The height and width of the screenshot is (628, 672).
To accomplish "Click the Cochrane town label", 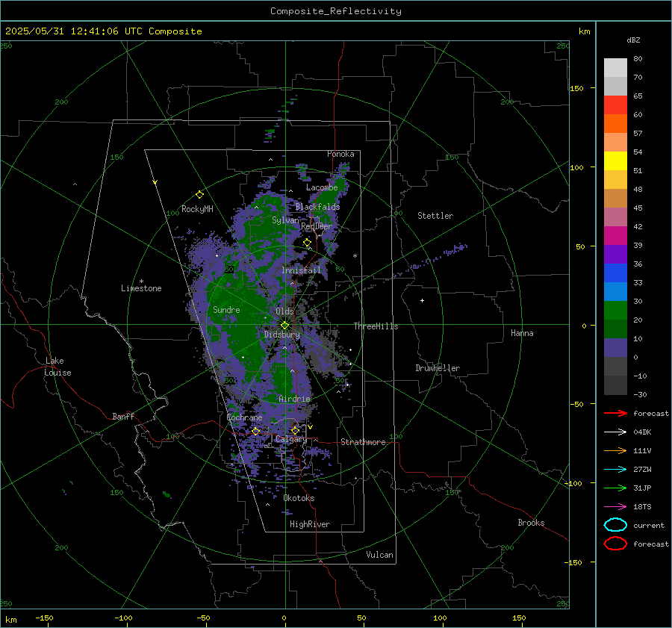I will tap(244, 417).
